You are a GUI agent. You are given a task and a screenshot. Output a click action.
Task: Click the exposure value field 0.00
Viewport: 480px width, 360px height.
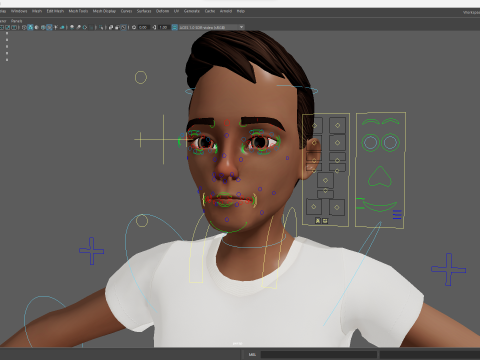143,27
